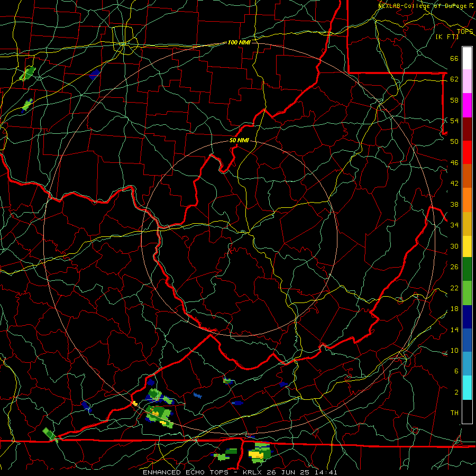Click the legend value '22'
Screen dimensions: 476x476
[454, 288]
